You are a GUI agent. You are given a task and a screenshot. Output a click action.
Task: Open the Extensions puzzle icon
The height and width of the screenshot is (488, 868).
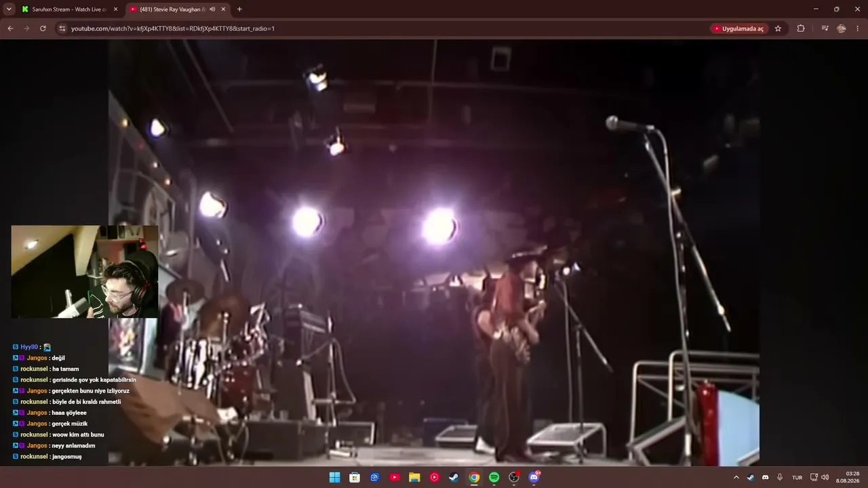[801, 28]
